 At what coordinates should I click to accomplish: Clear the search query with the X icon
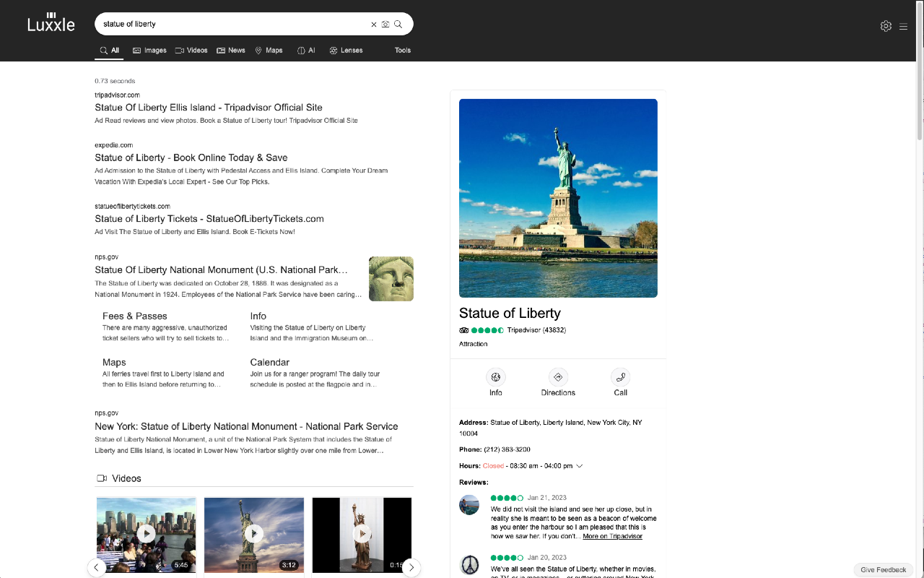pyautogui.click(x=374, y=24)
